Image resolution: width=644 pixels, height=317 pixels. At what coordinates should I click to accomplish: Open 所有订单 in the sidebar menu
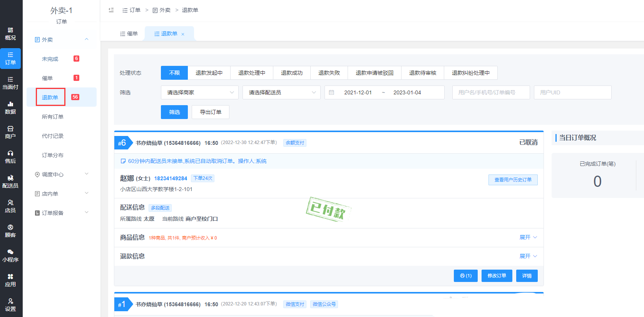[x=53, y=117]
